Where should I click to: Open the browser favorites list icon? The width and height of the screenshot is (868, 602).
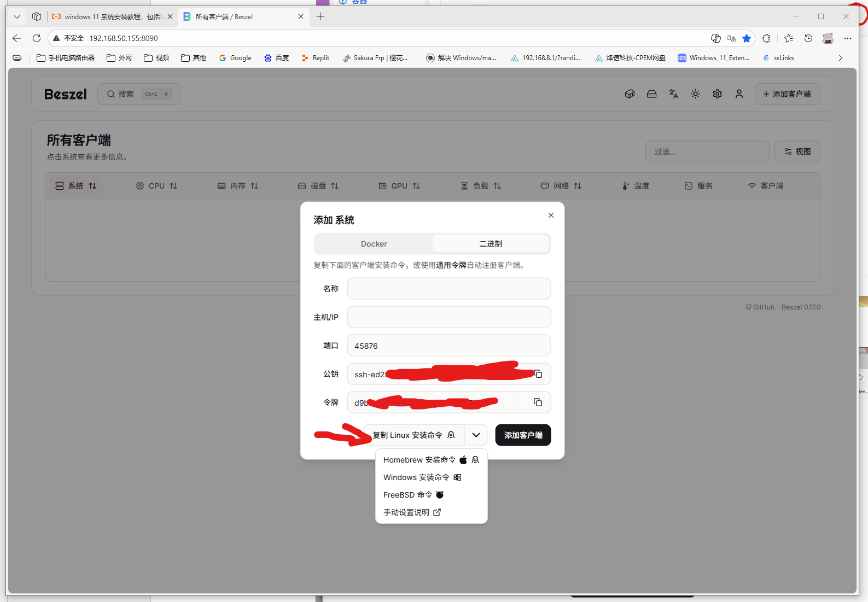tap(788, 38)
